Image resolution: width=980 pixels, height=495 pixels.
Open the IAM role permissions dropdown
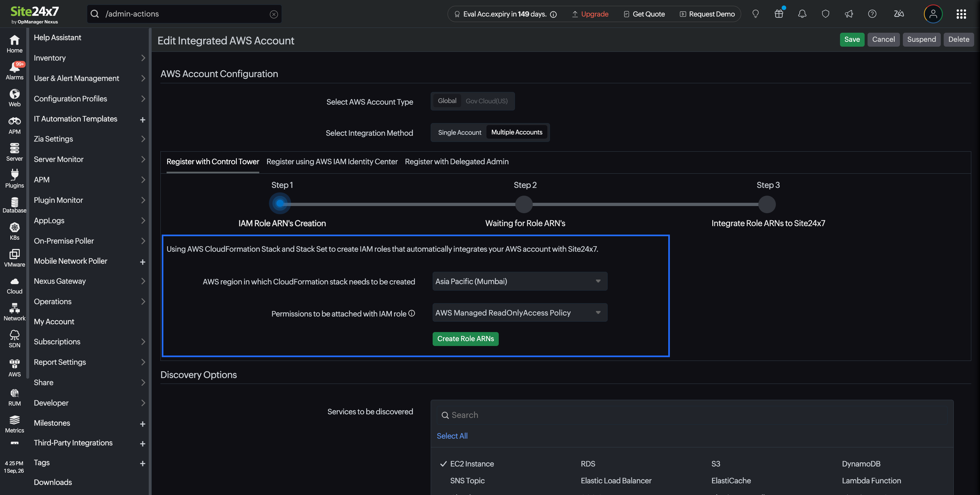coord(520,313)
